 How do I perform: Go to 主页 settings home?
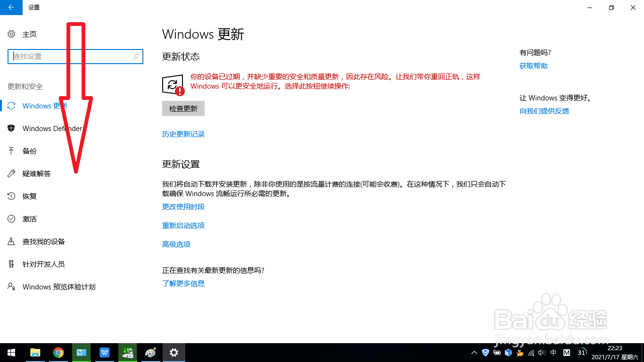[30, 34]
